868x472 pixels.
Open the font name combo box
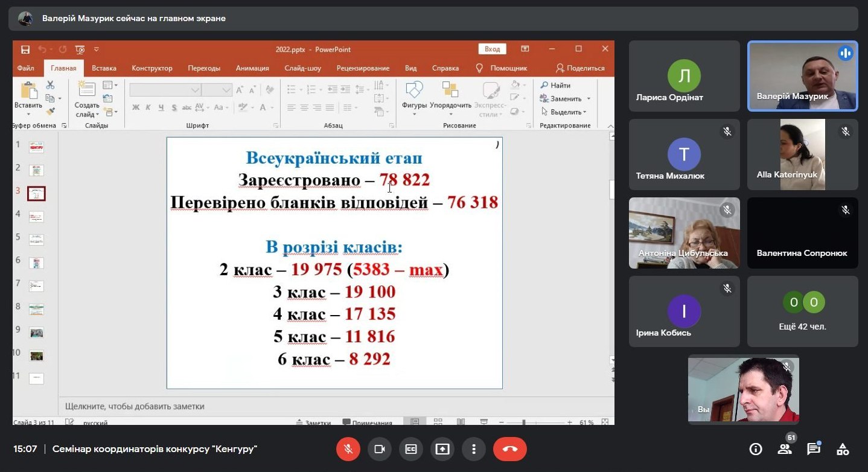point(164,90)
